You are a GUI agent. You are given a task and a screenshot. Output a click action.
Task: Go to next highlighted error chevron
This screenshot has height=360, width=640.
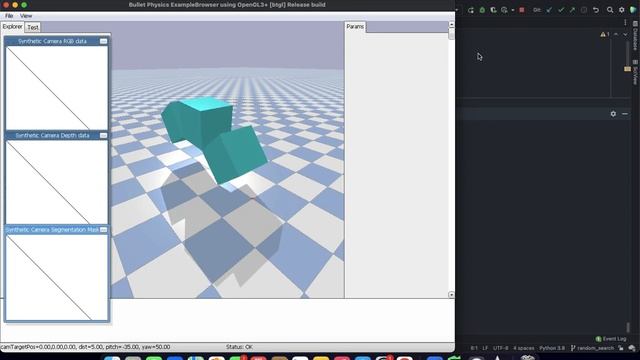point(625,35)
